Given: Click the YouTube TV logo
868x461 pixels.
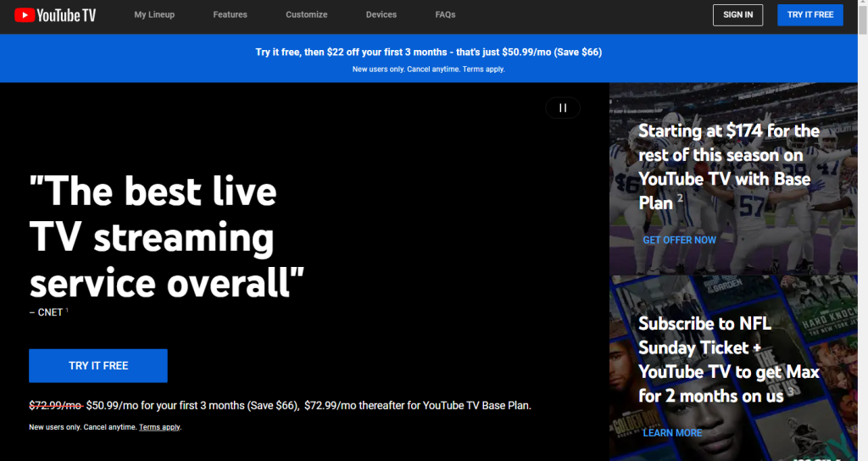Looking at the screenshot, I should pyautogui.click(x=55, y=15).
